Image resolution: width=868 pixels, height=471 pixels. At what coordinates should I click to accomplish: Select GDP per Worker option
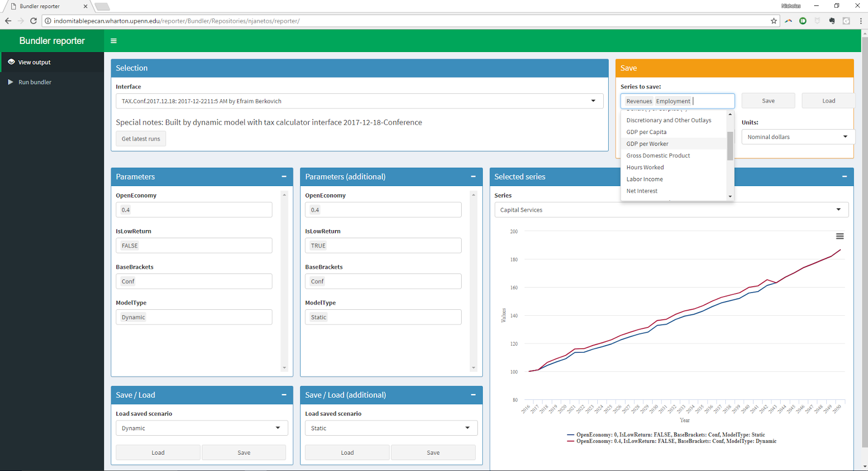click(x=673, y=144)
